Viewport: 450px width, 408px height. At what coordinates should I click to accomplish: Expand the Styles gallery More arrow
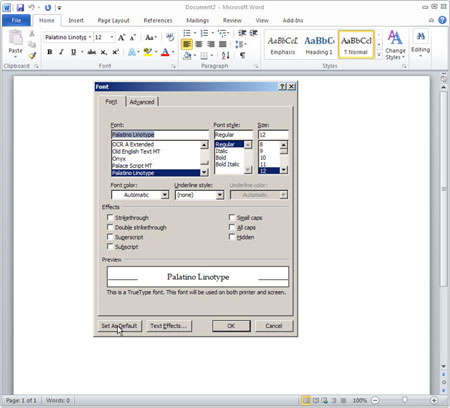pyautogui.click(x=379, y=55)
